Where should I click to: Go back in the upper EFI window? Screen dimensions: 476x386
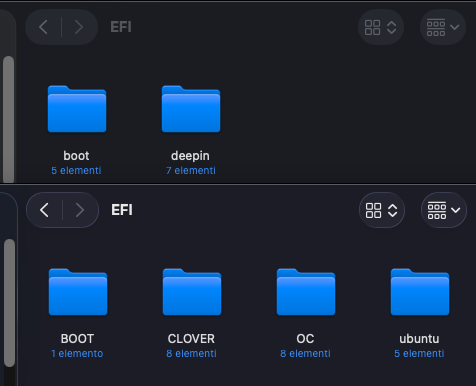coord(43,27)
